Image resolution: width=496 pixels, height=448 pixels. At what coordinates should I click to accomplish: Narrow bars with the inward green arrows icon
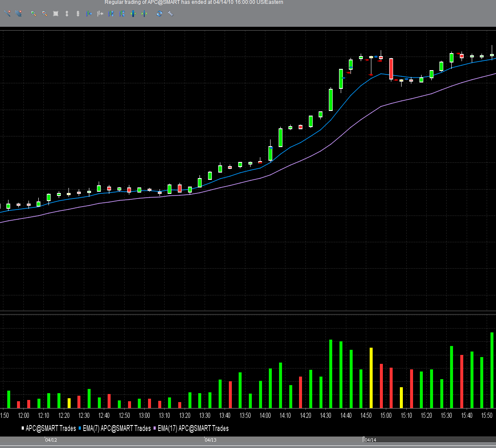point(144,14)
